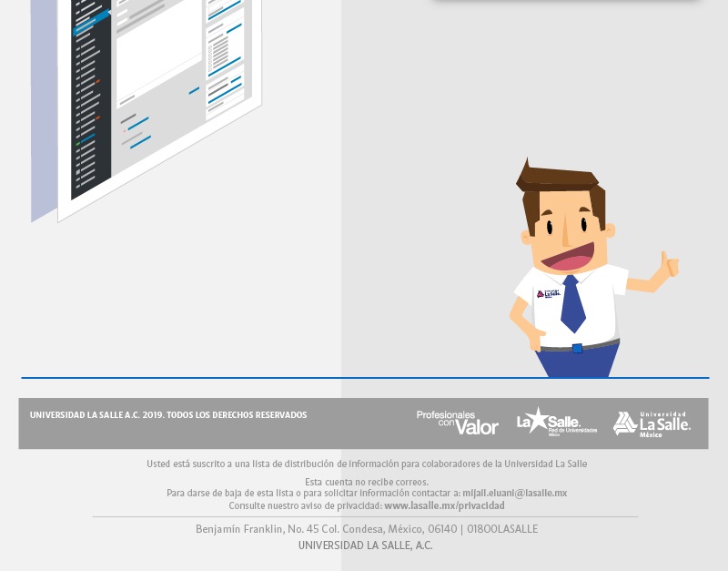Click the Universidad La Salle México logo

click(x=651, y=423)
